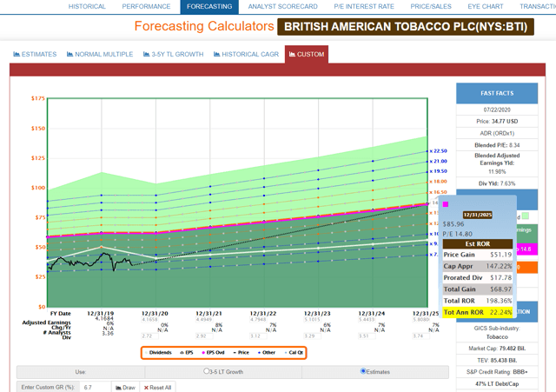Image resolution: width=556 pixels, height=392 pixels.
Task: Edit the 12/31/21 dividend field 2.92
Action: [204, 336]
